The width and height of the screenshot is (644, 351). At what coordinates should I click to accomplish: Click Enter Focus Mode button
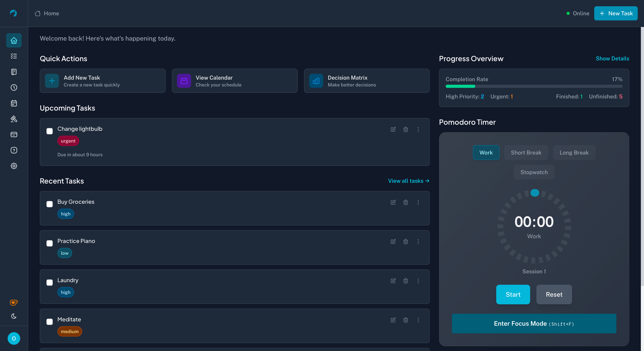click(534, 324)
